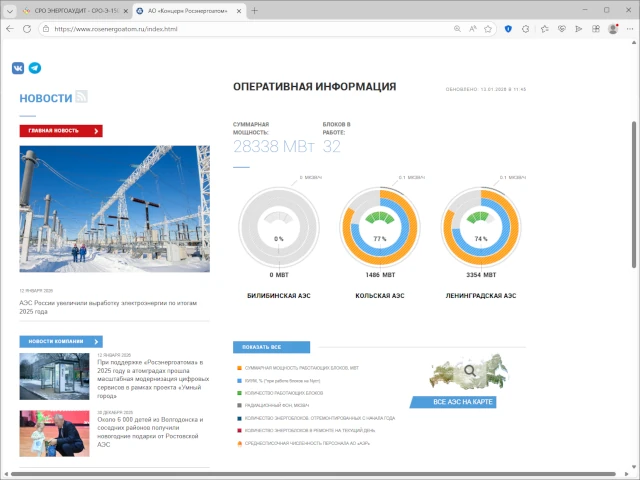The image size is (640, 480).
Task: Open the «Умный город» digital services news link
Action: (153, 379)
